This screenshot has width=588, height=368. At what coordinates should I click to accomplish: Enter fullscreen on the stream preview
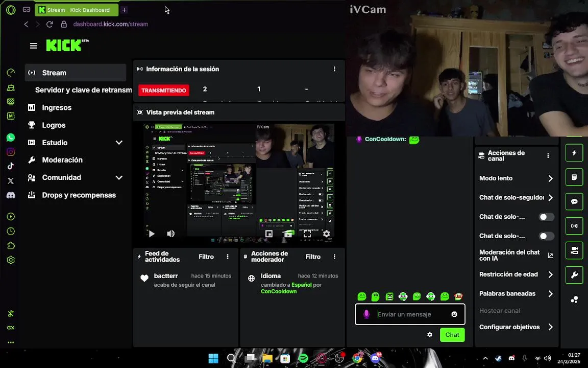pos(307,234)
